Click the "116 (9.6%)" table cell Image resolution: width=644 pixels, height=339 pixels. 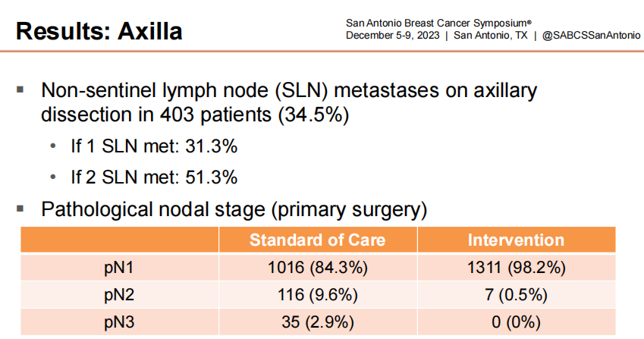[x=317, y=293]
